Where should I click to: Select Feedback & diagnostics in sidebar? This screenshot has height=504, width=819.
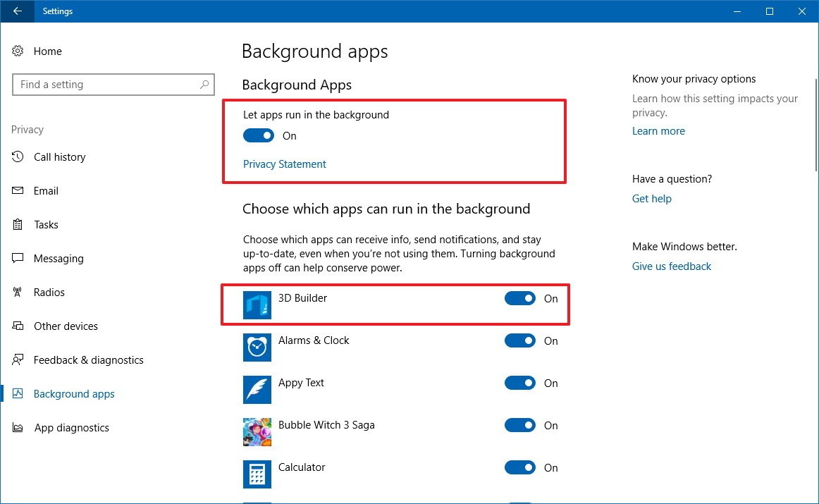pyautogui.click(x=88, y=360)
